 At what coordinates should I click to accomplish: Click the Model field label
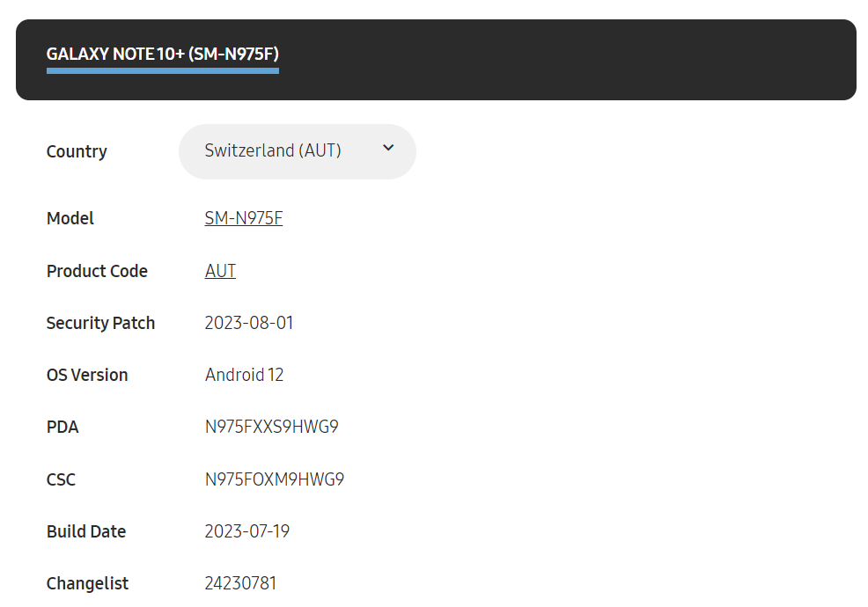point(70,218)
